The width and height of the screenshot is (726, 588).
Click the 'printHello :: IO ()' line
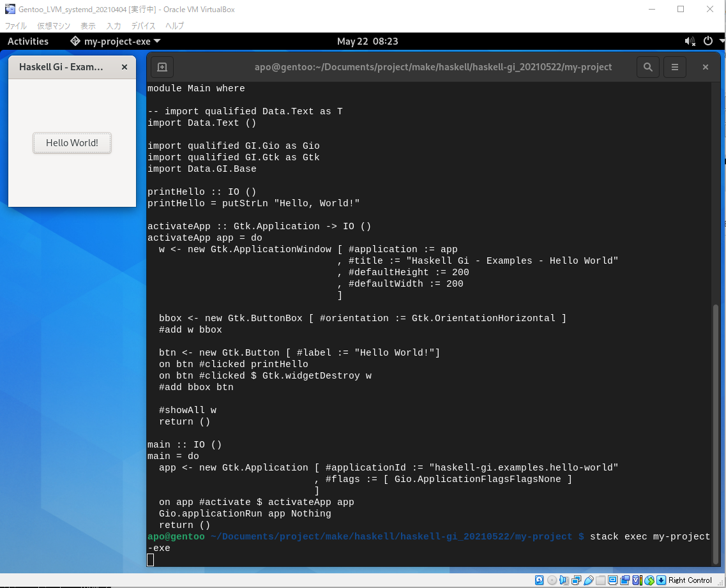point(201,192)
